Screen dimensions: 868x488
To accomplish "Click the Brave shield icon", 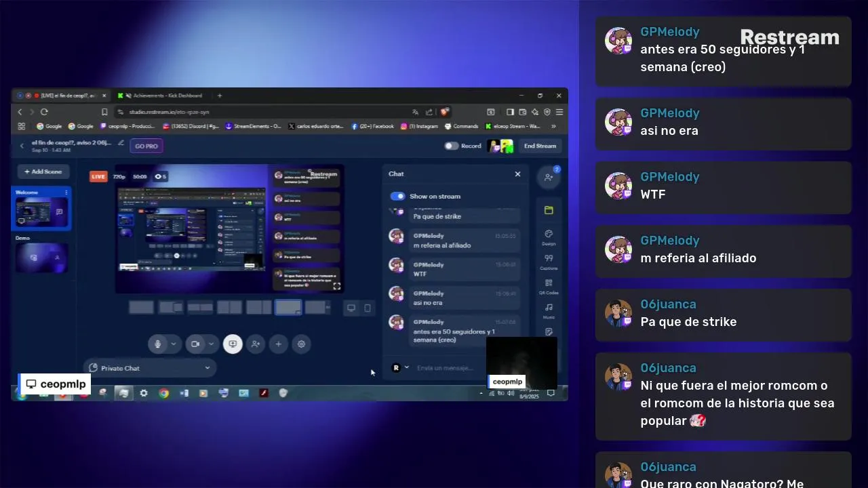I will 445,112.
